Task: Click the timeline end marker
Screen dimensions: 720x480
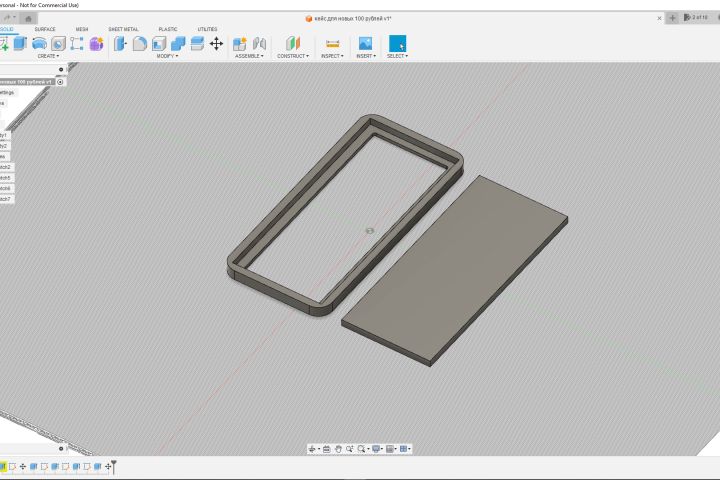Action: click(x=113, y=466)
